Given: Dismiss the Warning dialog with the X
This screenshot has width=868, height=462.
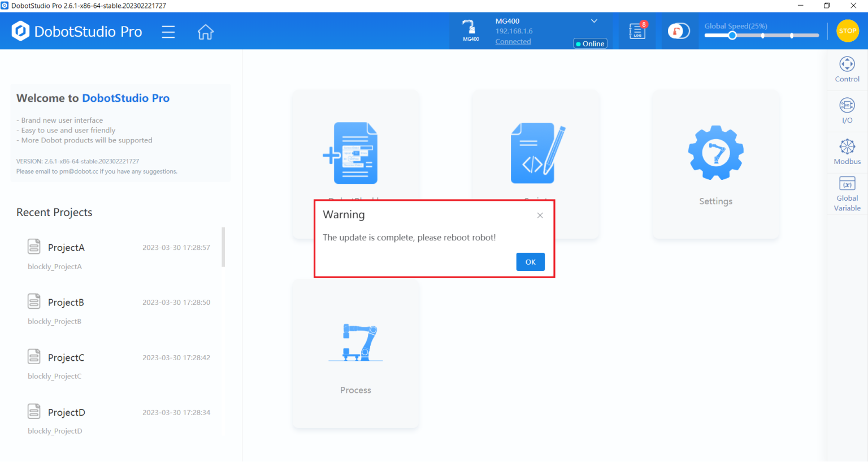Looking at the screenshot, I should point(540,215).
